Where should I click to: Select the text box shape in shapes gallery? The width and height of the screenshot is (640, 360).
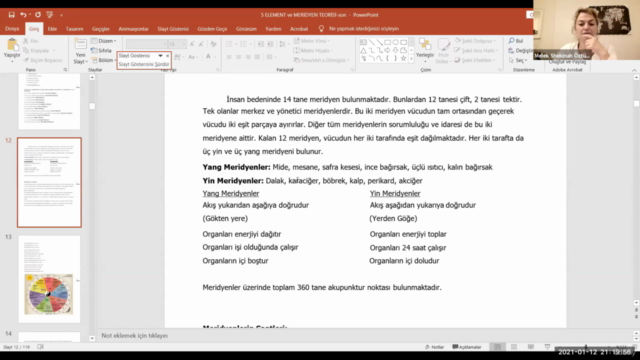[x=363, y=42]
